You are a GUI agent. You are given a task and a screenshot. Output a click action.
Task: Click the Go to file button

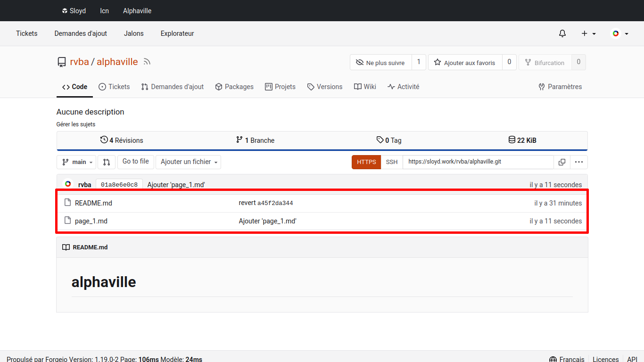click(135, 162)
